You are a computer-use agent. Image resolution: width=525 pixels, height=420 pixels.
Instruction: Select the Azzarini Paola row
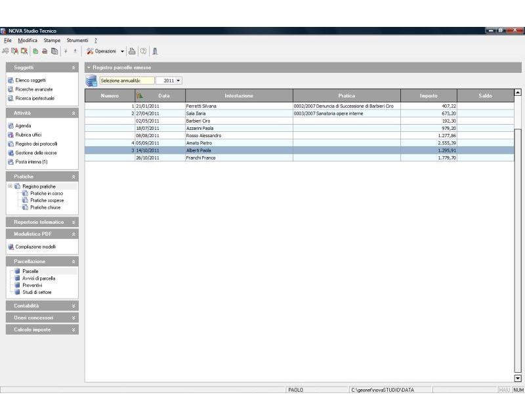click(x=299, y=128)
